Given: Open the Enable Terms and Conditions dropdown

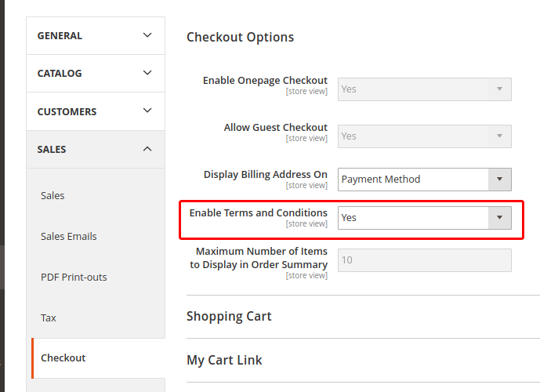Looking at the screenshot, I should point(424,217).
